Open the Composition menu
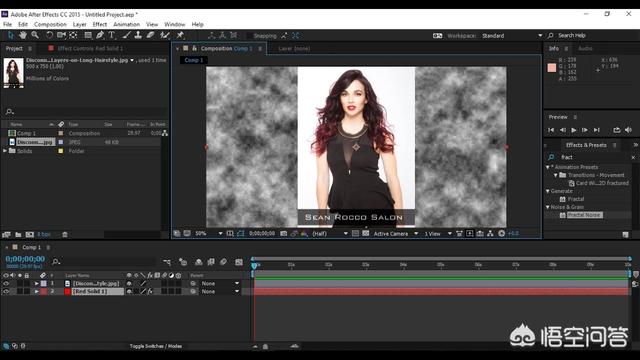640x360 pixels. tap(50, 24)
